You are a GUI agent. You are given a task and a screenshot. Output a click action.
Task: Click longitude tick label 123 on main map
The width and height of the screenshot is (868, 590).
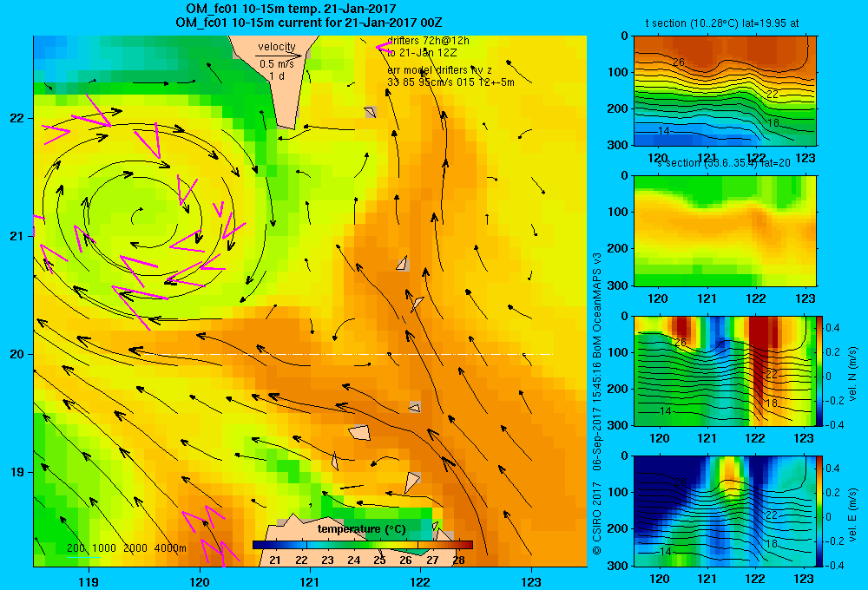tap(531, 581)
